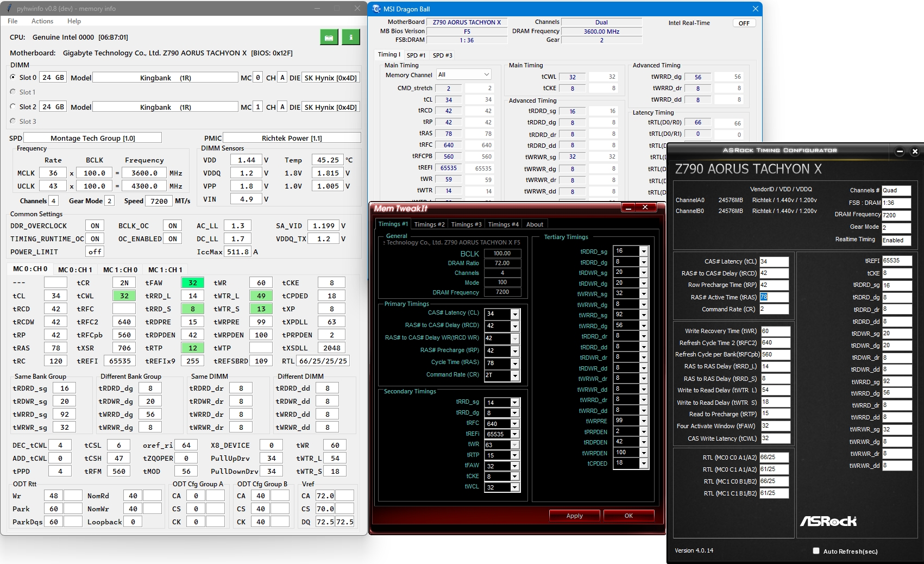Click the pyhwinfo feather icon in its title bar

(x=9, y=9)
